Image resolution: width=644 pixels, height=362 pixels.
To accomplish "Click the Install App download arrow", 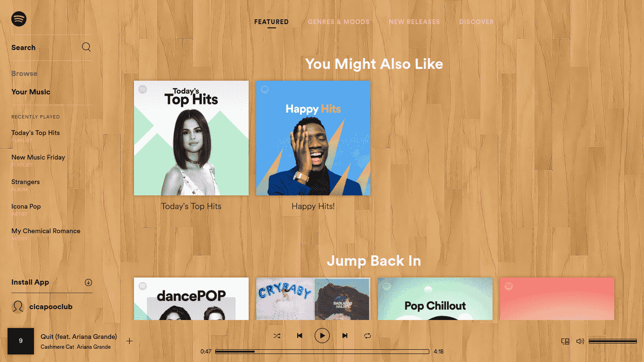I will point(88,282).
